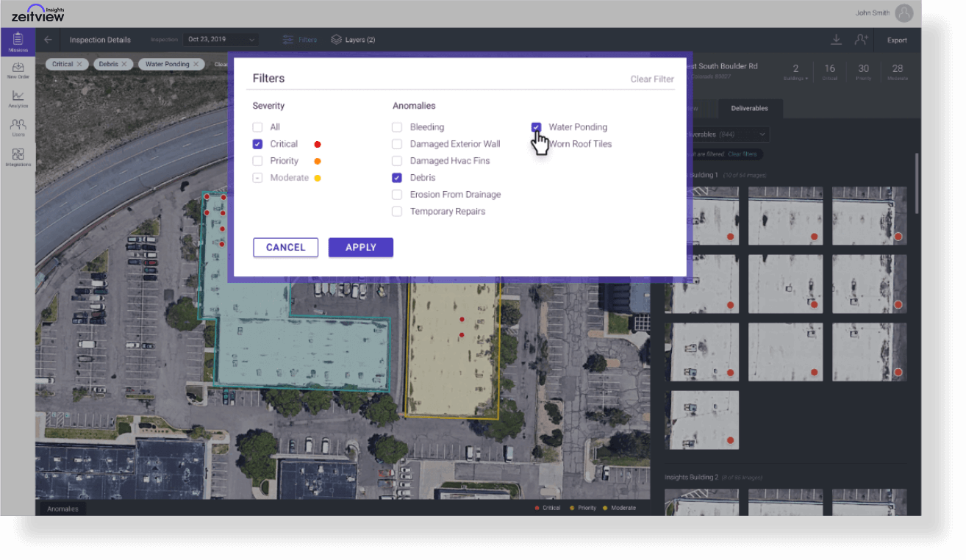This screenshot has height=560, width=966.
Task: Click the back arrow beside Inspection Details
Action: click(48, 40)
